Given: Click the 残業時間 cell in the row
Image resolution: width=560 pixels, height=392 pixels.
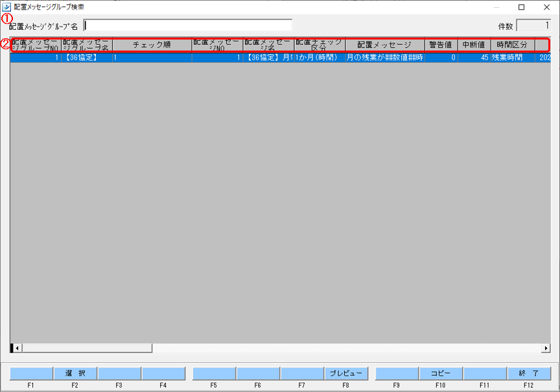Looking at the screenshot, I should [x=512, y=58].
